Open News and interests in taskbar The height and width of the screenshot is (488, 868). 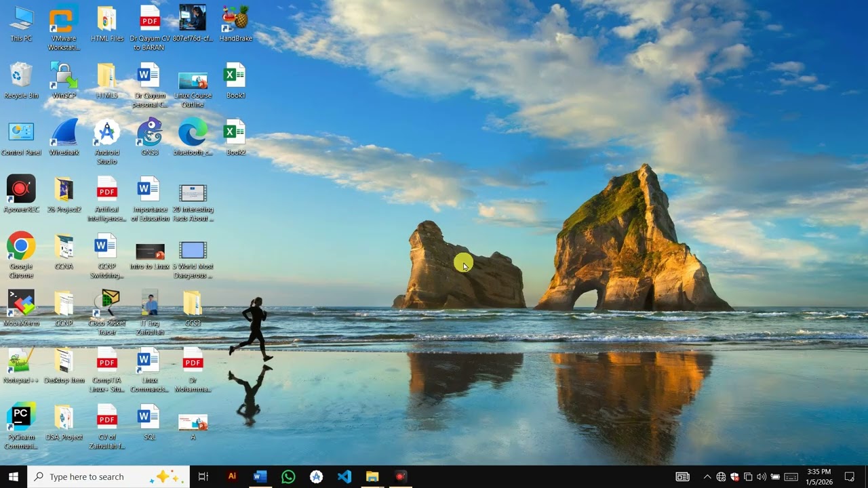[682, 476]
